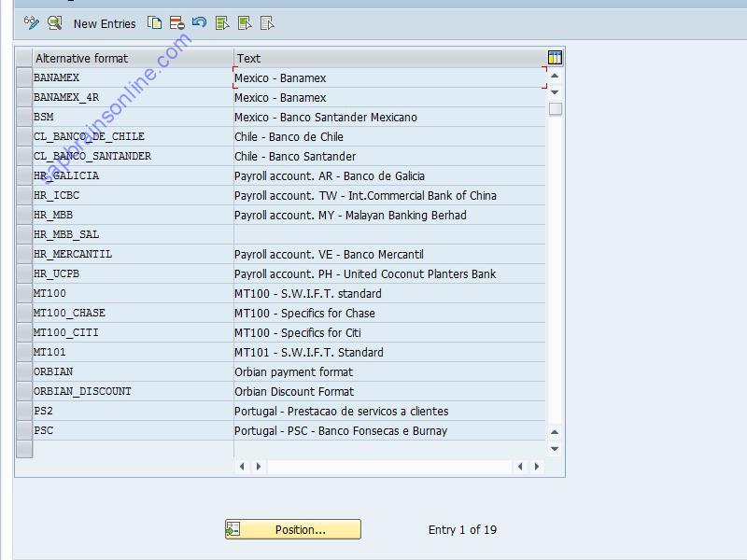This screenshot has height=560, width=747.
Task: Click the left-side horizontal scroll right arrow
Action: pos(259,466)
